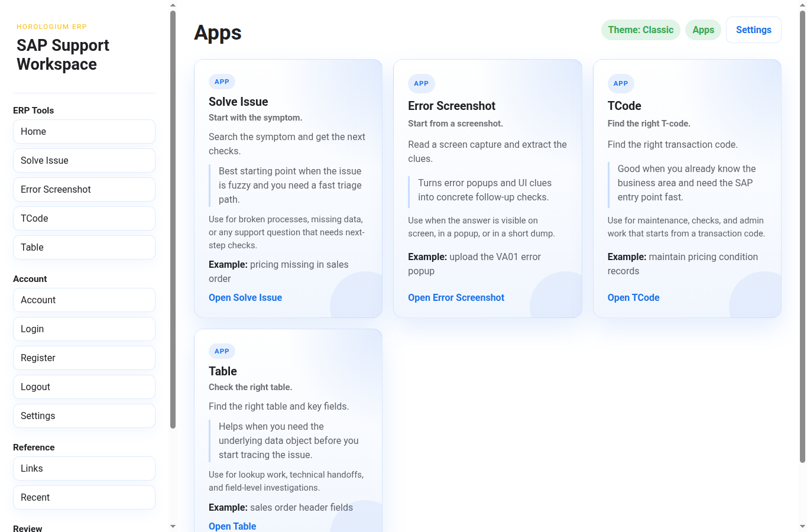Image resolution: width=807 pixels, height=532 pixels.
Task: Choose Logout in the sidebar
Action: pos(84,387)
